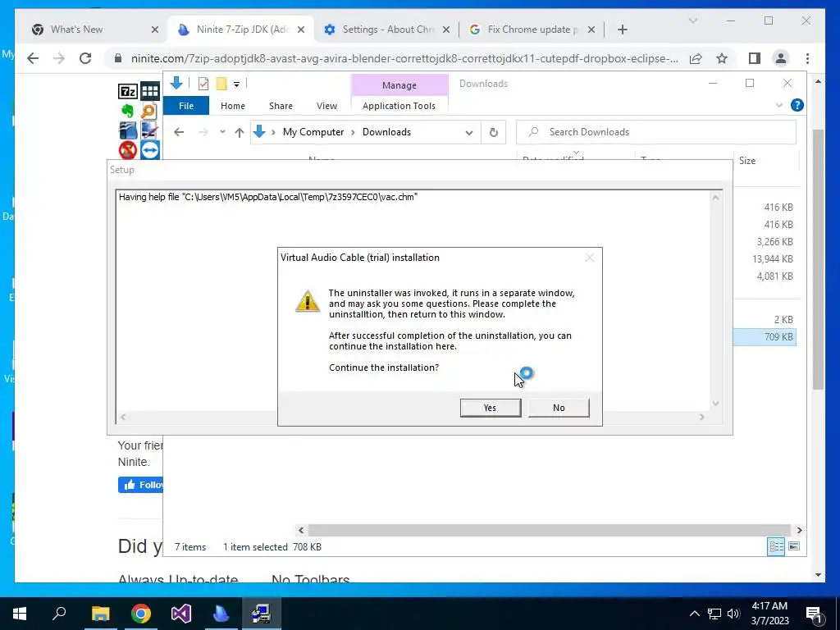Image resolution: width=840 pixels, height=630 pixels.
Task: Open the Home ribbon tab in Explorer
Action: (x=232, y=106)
